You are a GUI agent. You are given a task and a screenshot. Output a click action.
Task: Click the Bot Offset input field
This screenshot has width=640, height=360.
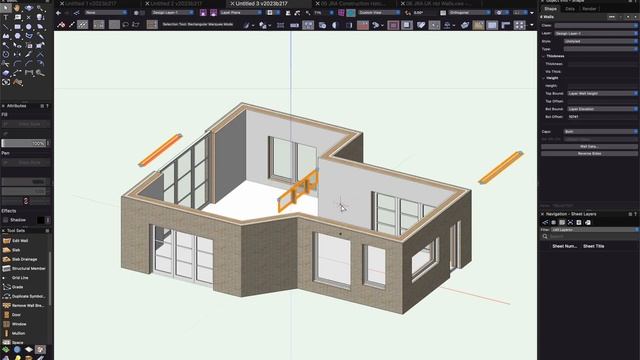602,117
